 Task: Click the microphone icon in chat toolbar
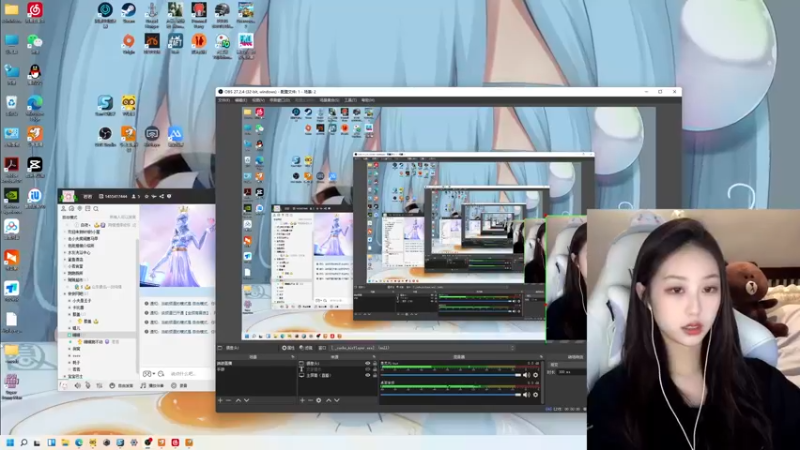point(88,386)
